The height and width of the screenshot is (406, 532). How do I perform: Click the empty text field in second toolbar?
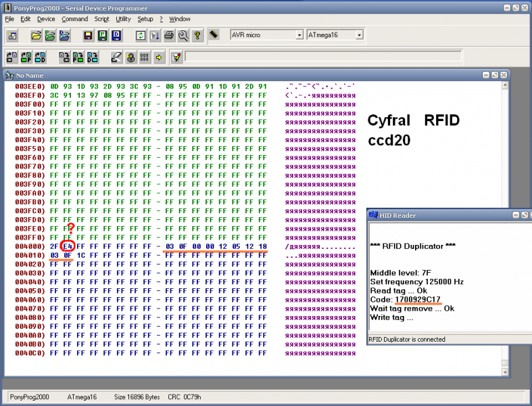(338, 57)
